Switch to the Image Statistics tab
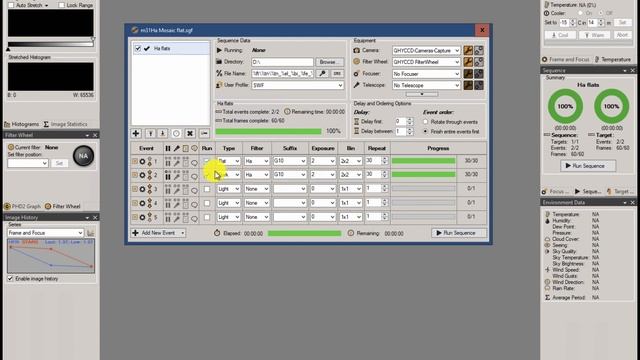 pos(65,124)
